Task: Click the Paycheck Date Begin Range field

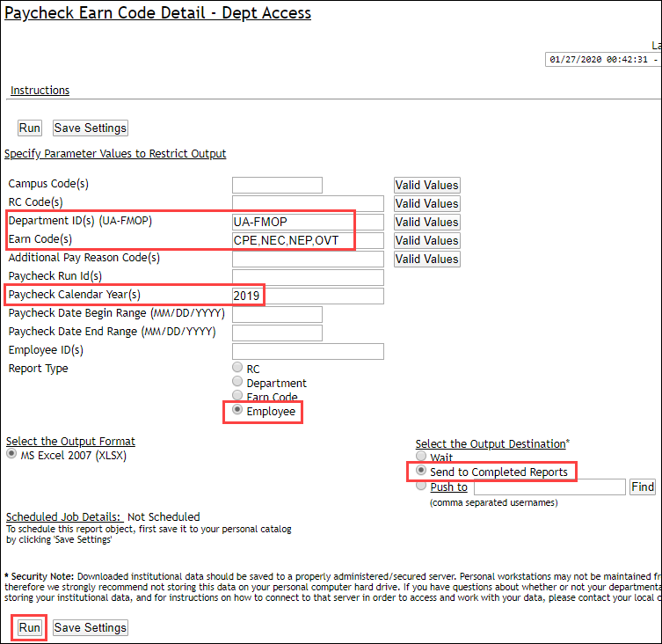Action: (278, 314)
